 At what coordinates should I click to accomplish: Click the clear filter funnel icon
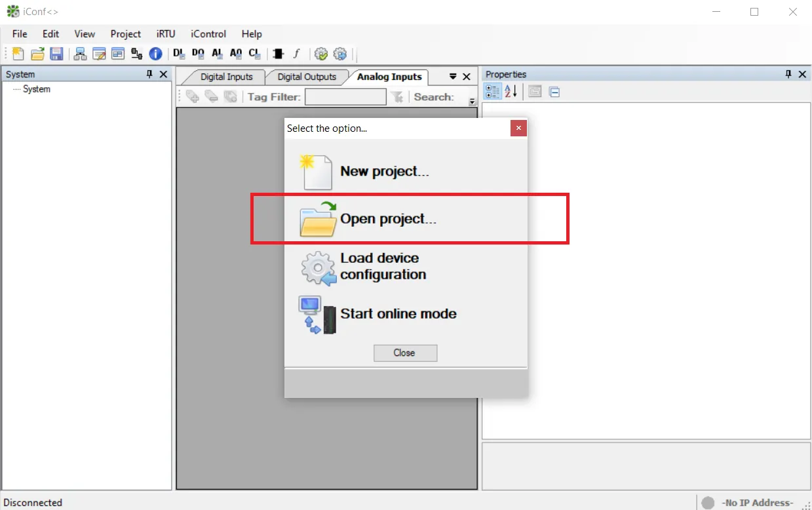click(x=396, y=97)
